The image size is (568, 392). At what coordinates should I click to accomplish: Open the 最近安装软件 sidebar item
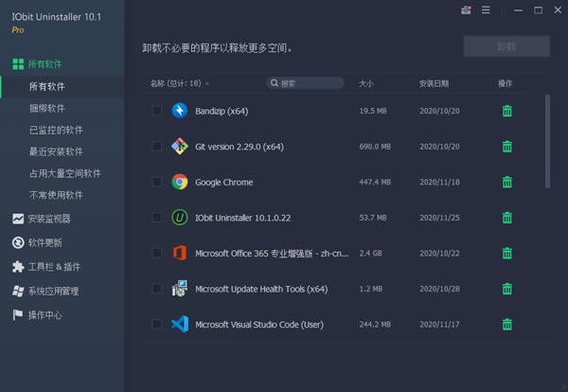tap(56, 151)
